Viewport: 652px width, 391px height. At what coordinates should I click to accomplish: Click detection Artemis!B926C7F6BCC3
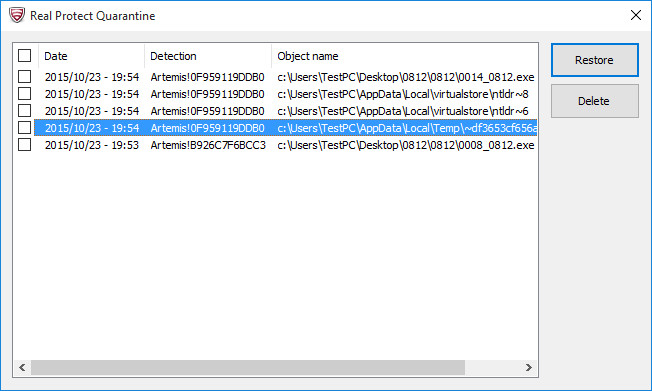[208, 145]
